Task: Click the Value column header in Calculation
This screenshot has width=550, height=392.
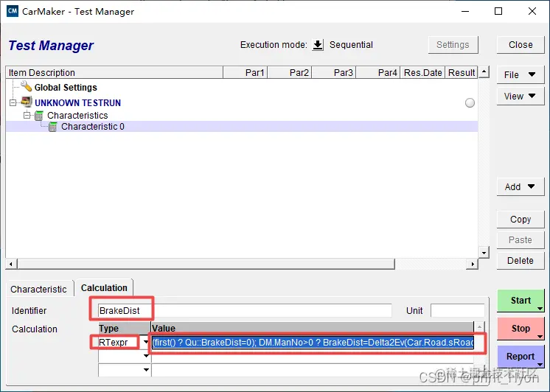Action: coord(312,328)
